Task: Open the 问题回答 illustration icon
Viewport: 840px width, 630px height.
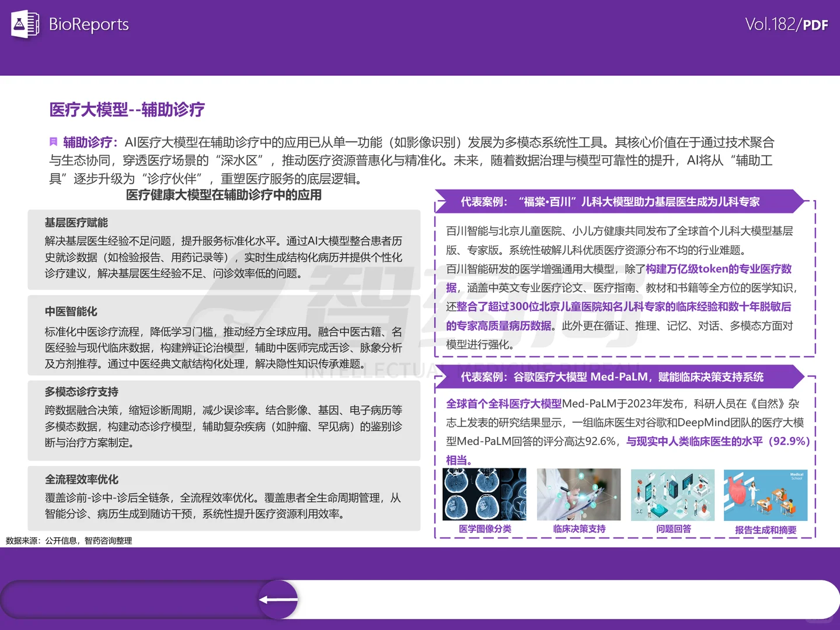Action: tap(672, 494)
